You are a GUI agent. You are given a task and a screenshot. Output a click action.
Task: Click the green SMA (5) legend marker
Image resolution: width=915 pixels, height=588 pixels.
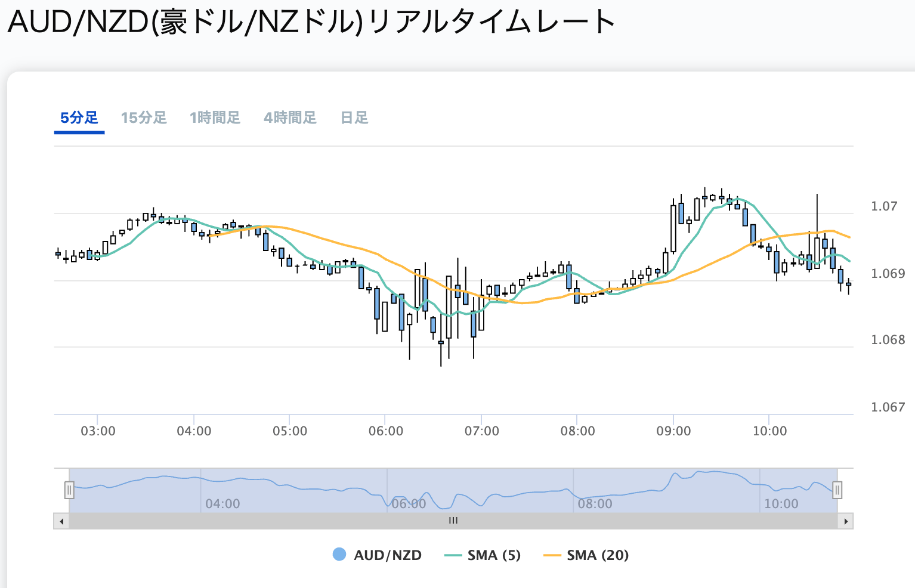click(x=453, y=556)
